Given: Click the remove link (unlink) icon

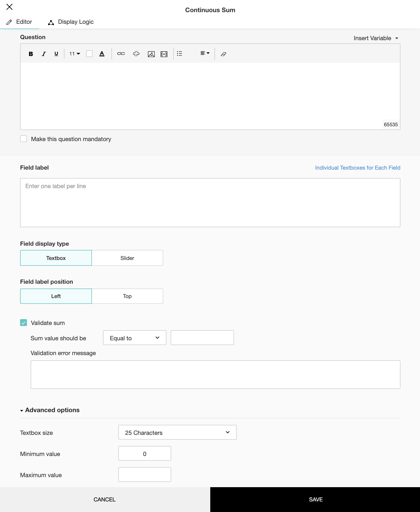Looking at the screenshot, I should tap(136, 54).
